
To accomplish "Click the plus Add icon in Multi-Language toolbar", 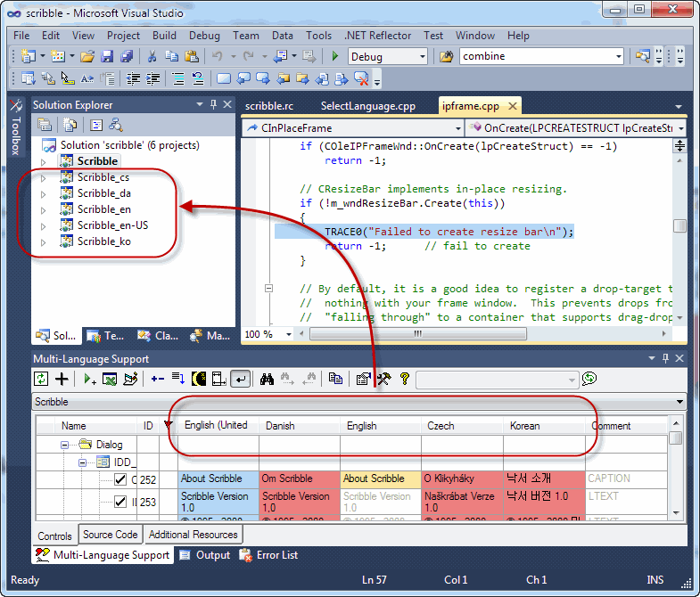I will point(62,379).
